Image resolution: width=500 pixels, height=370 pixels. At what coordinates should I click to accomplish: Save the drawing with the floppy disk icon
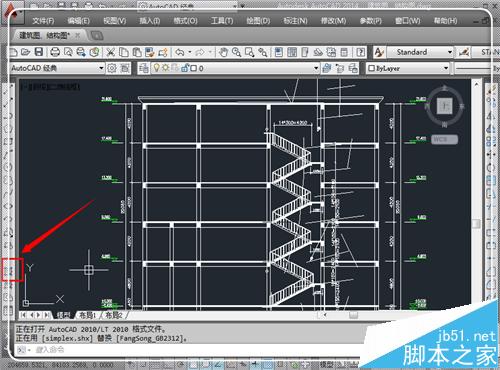39,52
